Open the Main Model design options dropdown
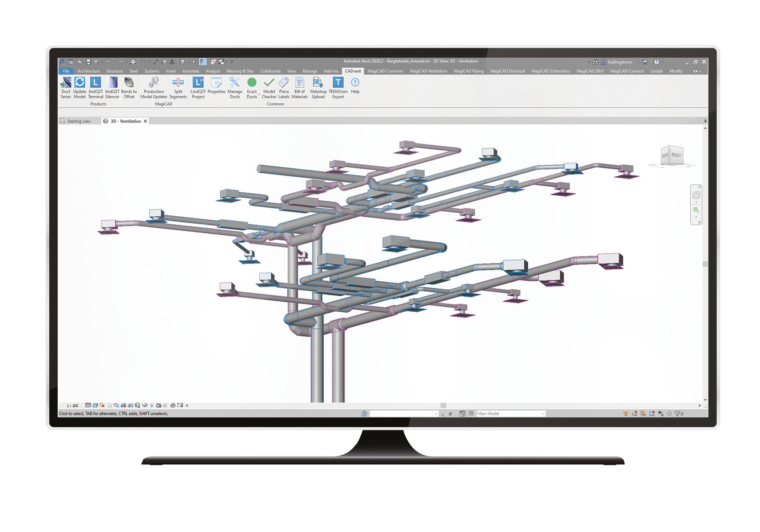The width and height of the screenshot is (760, 532). click(x=543, y=413)
